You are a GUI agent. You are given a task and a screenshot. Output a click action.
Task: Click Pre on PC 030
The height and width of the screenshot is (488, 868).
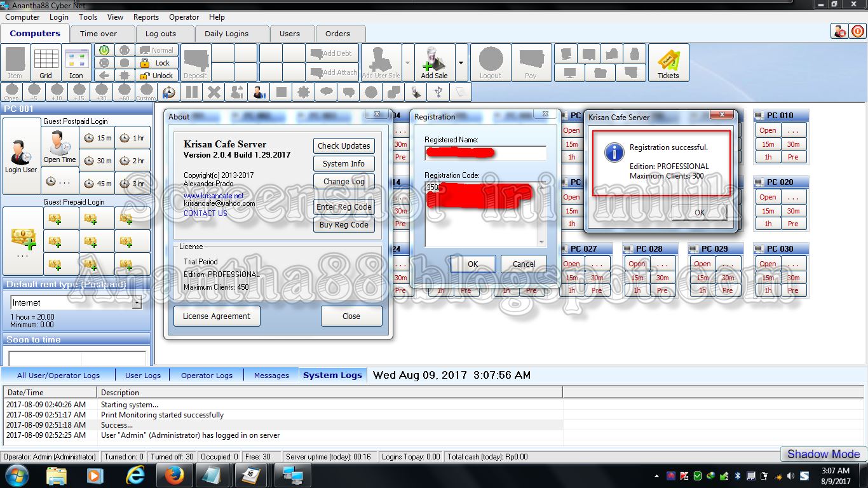coord(793,290)
